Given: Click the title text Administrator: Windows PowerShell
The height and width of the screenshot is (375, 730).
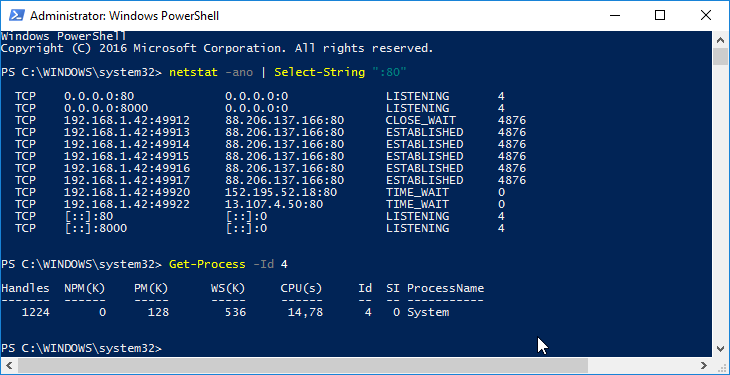Looking at the screenshot, I should [x=124, y=16].
